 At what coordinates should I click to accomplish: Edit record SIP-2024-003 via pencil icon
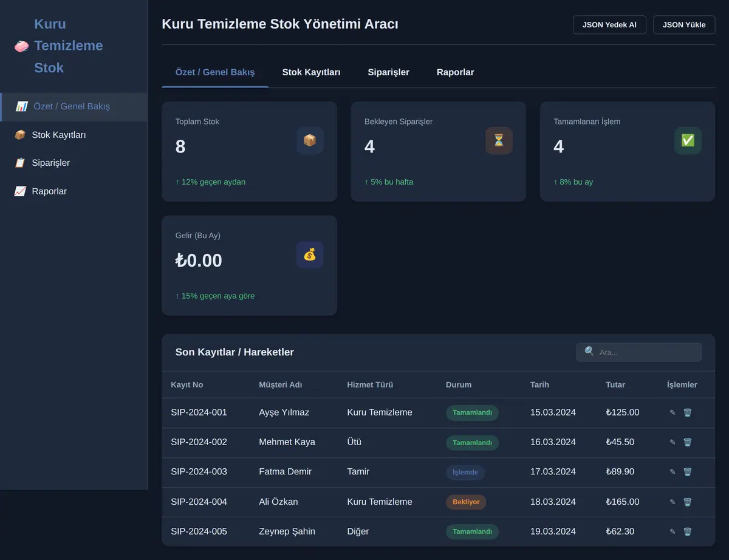[673, 472]
